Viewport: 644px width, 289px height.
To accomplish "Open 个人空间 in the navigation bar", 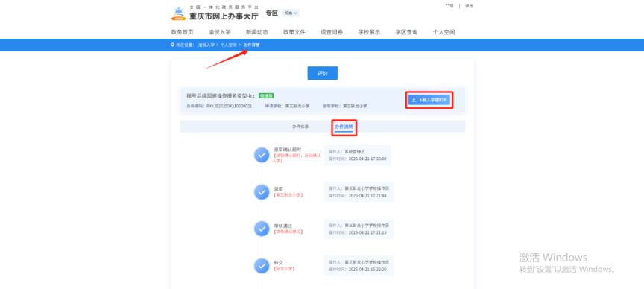I will pyautogui.click(x=443, y=32).
